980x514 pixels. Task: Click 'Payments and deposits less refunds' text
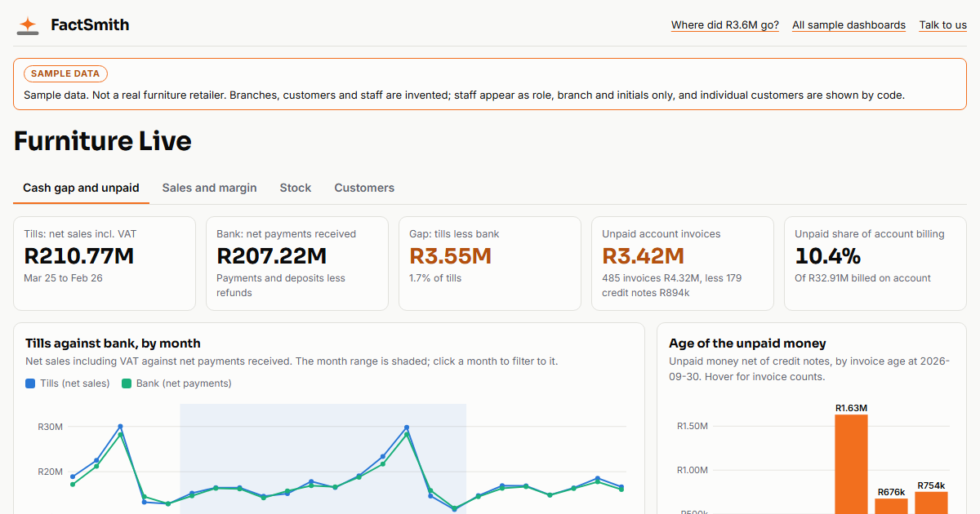281,286
